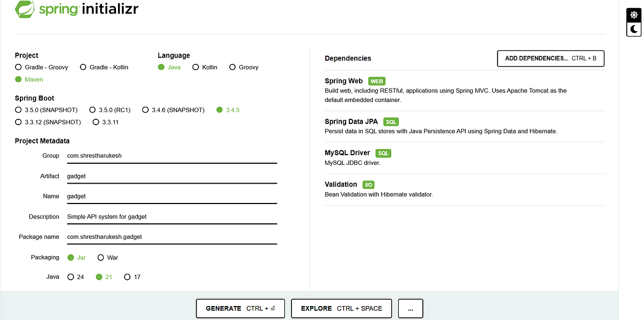
Task: Switch to light theme sun icon
Action: (634, 16)
